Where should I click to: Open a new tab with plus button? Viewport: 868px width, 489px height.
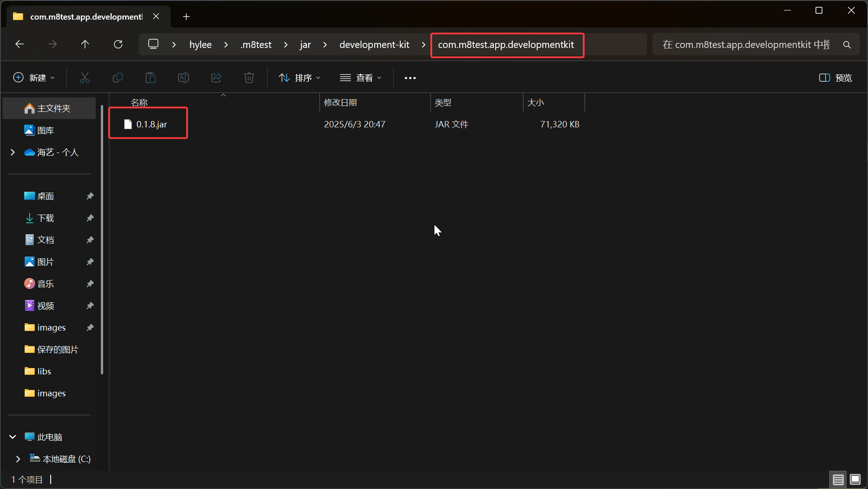(186, 17)
